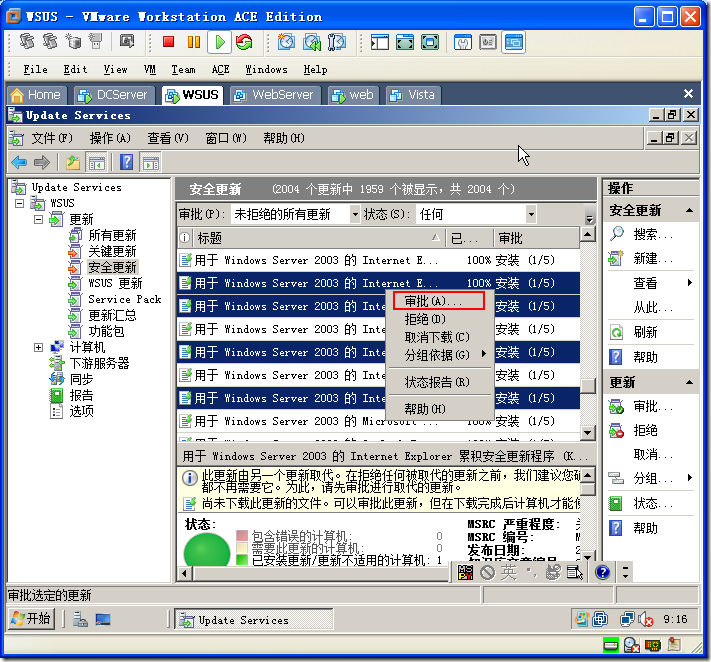The height and width of the screenshot is (662, 711).
Task: Select 下游服务器 in the tree
Action: [99, 363]
